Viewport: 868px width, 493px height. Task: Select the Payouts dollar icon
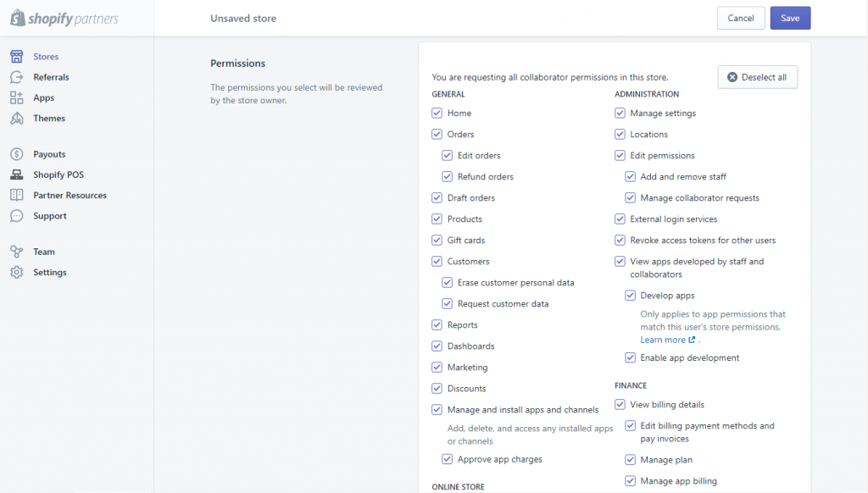(16, 154)
